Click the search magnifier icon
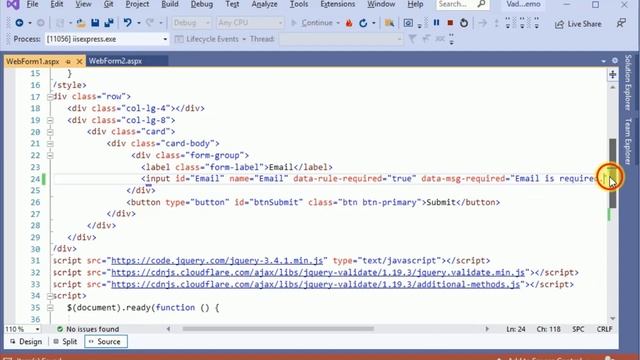The width and height of the screenshot is (640, 360). click(481, 4)
